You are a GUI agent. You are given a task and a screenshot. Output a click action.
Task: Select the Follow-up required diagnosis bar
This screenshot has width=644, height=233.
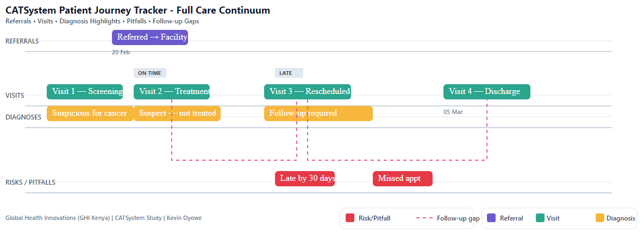pyautogui.click(x=318, y=114)
